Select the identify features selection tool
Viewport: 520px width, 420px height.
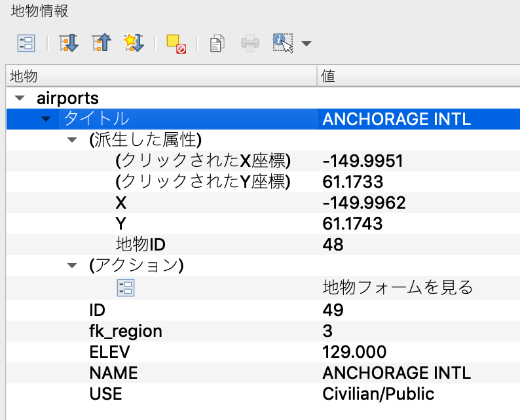point(283,43)
